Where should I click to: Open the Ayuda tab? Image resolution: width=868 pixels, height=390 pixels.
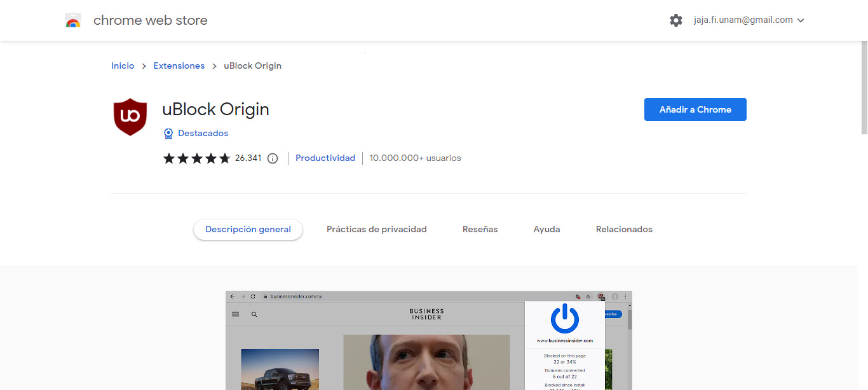(x=547, y=230)
